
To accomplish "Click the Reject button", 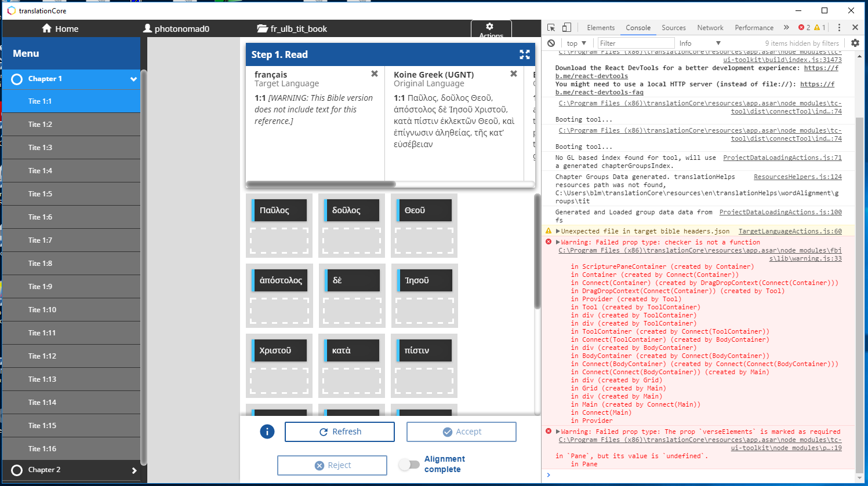I will coord(332,465).
